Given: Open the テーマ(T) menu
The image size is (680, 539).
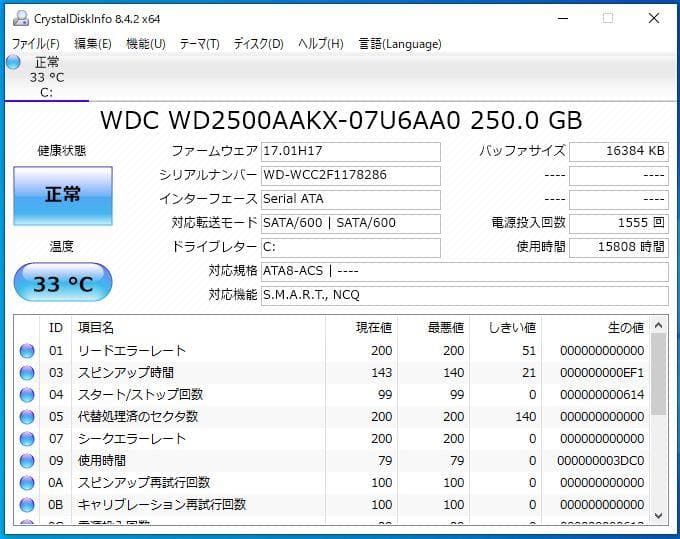Looking at the screenshot, I should point(199,44).
